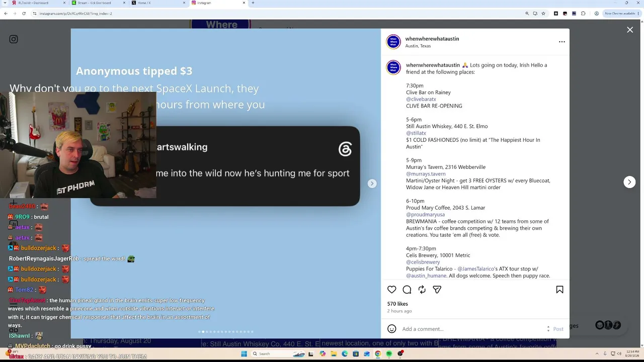Repost using the circular arrows icon
644x362 pixels.
tap(422, 290)
